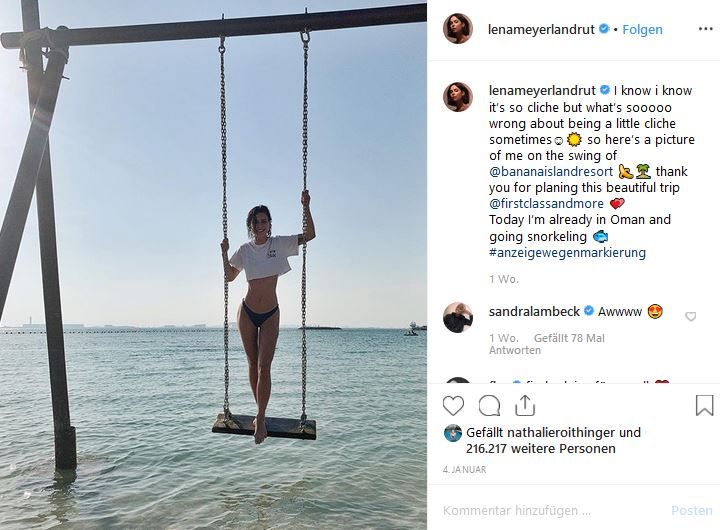Share the post using the share icon
The height and width of the screenshot is (530, 720).
(x=524, y=406)
